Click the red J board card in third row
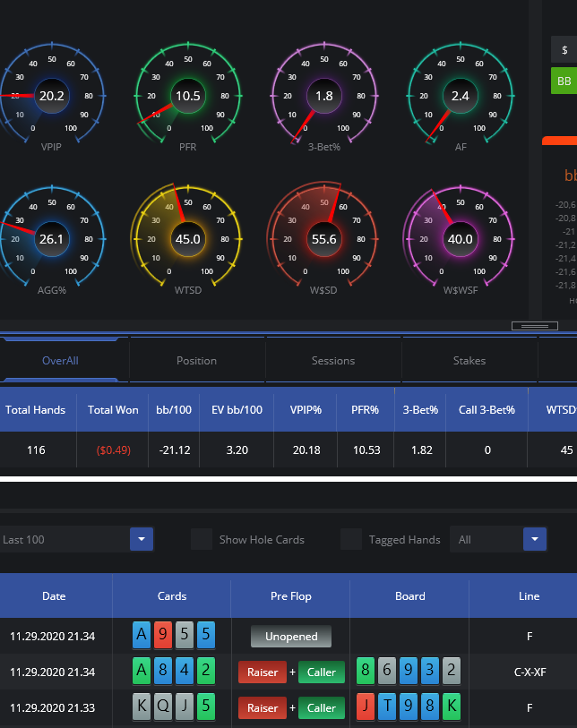This screenshot has width=577, height=728. tap(366, 707)
